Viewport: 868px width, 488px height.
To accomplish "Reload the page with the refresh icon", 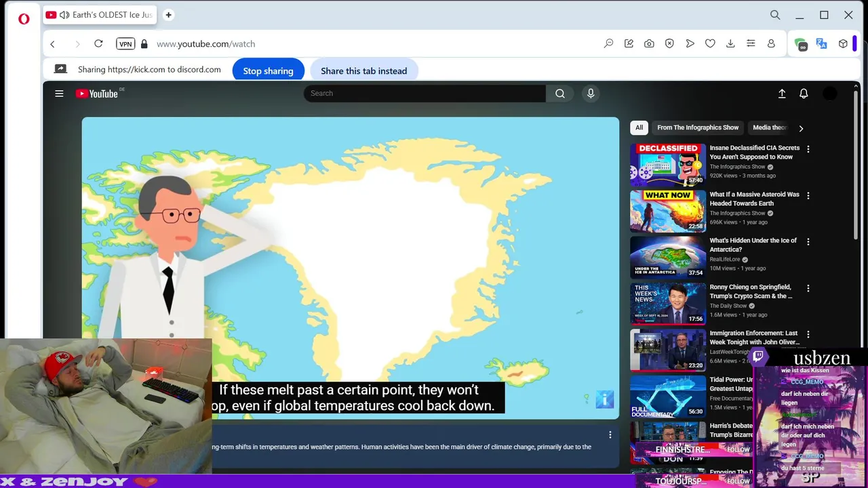I will (x=98, y=43).
